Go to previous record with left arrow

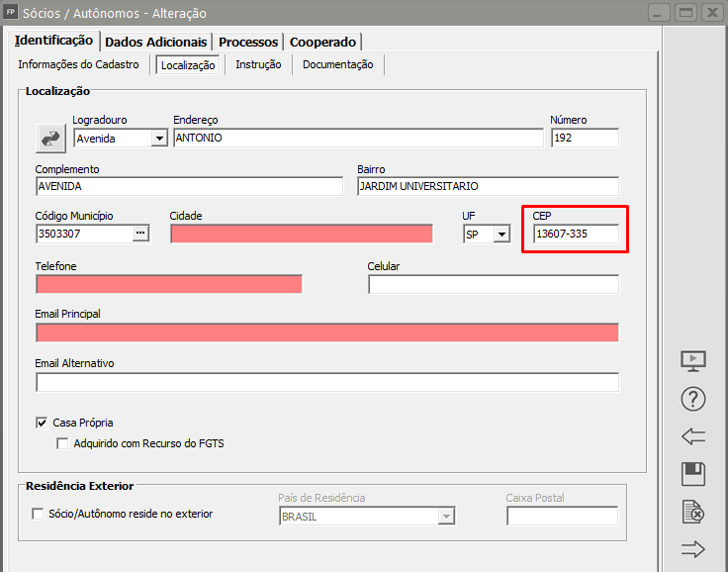click(693, 436)
